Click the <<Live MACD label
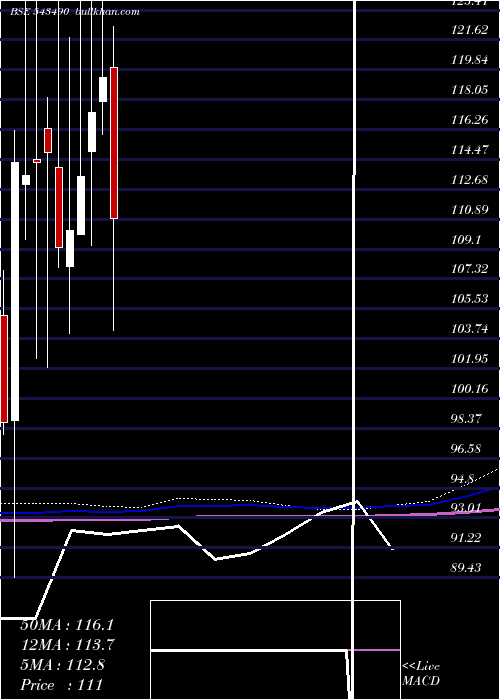This screenshot has width=500, height=700. coord(421,673)
